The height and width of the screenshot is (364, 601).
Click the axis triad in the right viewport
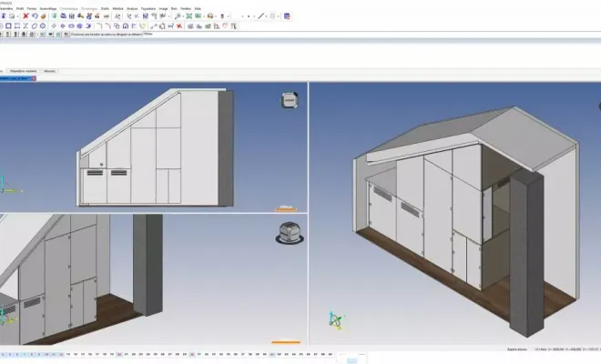[x=336, y=320]
